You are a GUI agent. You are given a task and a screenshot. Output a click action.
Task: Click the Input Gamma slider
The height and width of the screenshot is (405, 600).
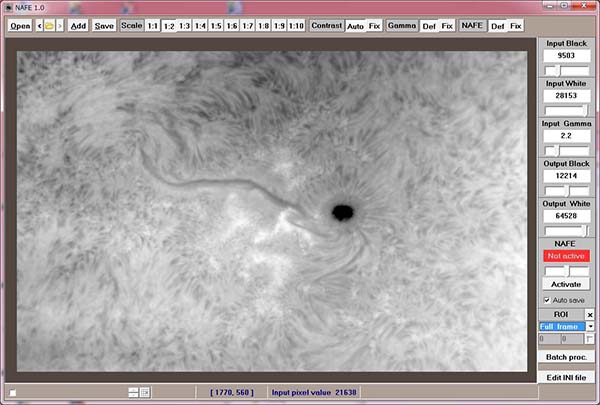pyautogui.click(x=566, y=151)
